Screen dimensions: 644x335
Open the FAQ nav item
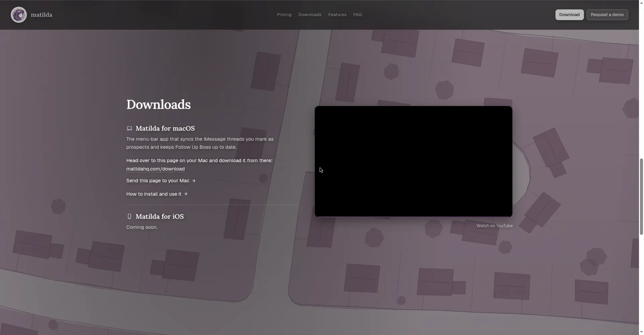click(x=358, y=15)
